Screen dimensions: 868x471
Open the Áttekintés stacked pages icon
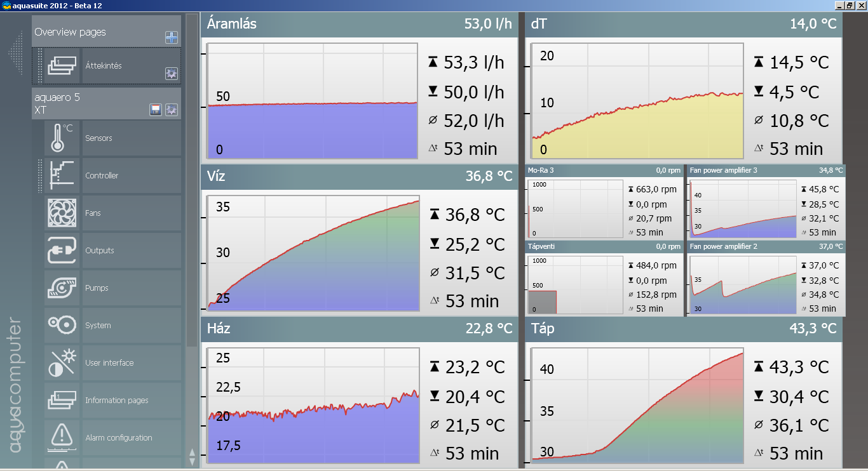pyautogui.click(x=63, y=66)
